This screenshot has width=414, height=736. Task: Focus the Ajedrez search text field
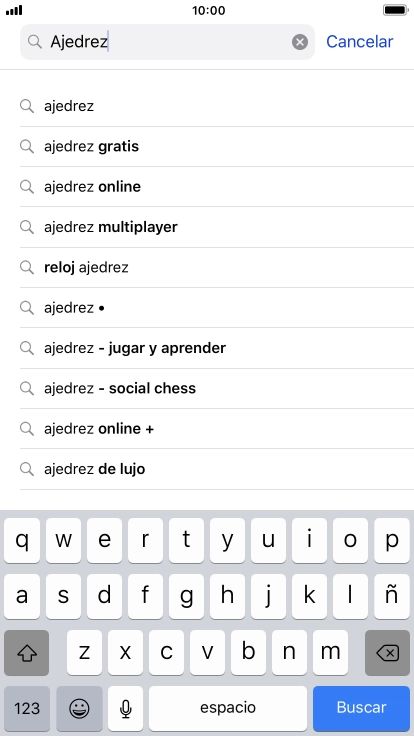pyautogui.click(x=167, y=42)
